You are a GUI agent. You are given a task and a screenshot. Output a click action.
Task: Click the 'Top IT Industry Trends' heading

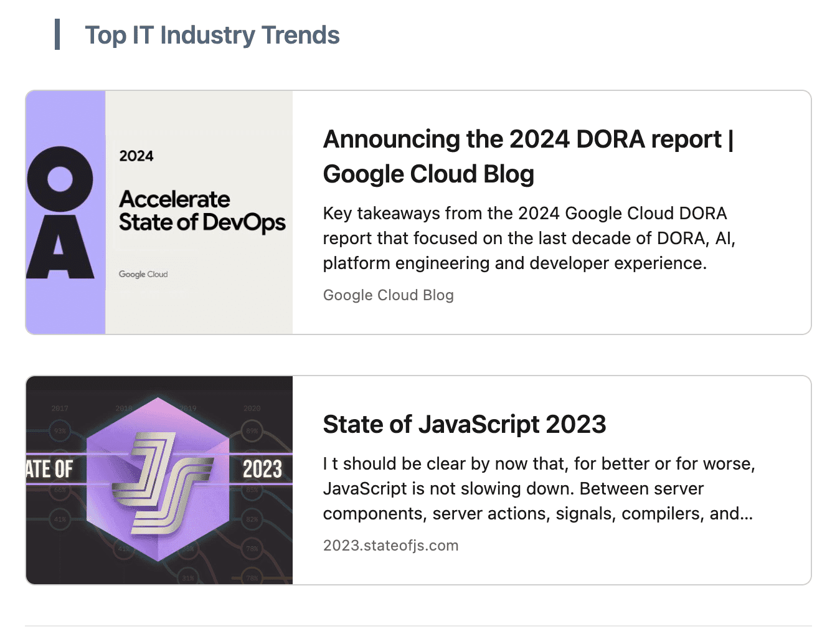tap(212, 35)
